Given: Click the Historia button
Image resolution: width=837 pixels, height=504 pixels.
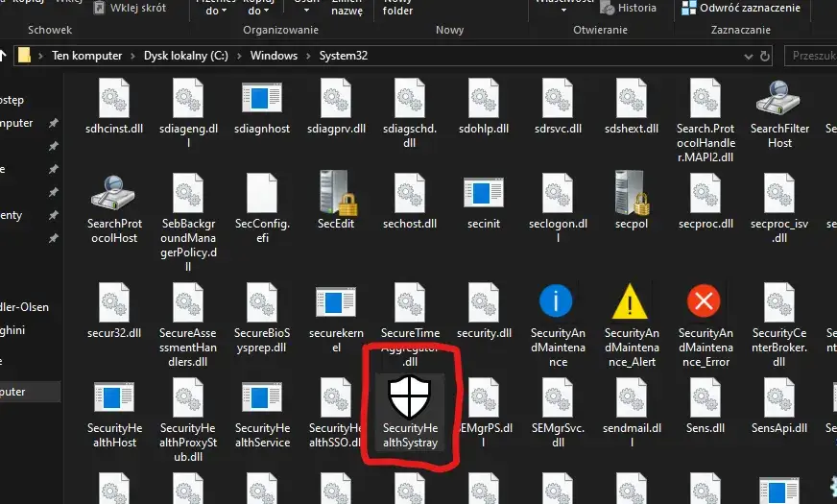Looking at the screenshot, I should (x=628, y=8).
